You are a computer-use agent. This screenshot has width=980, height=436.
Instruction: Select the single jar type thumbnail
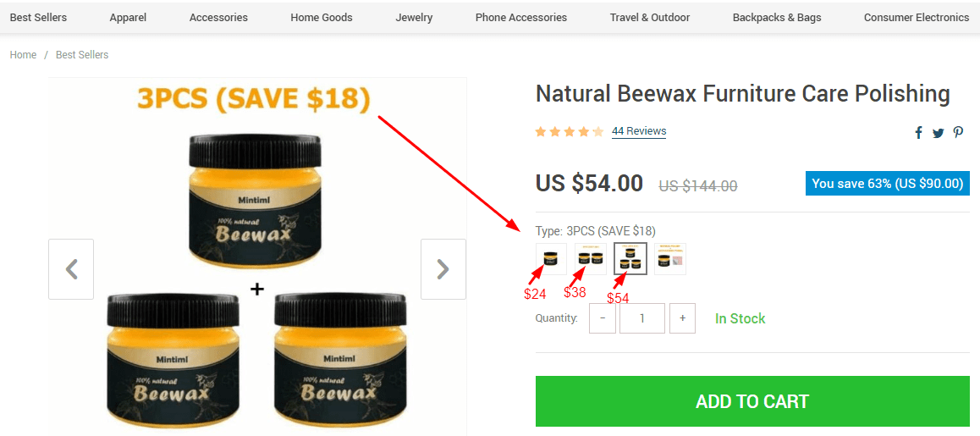coord(551,259)
